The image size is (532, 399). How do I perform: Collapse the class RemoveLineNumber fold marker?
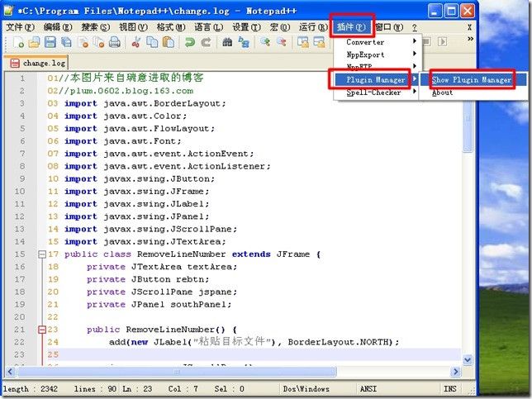pyautogui.click(x=42, y=254)
